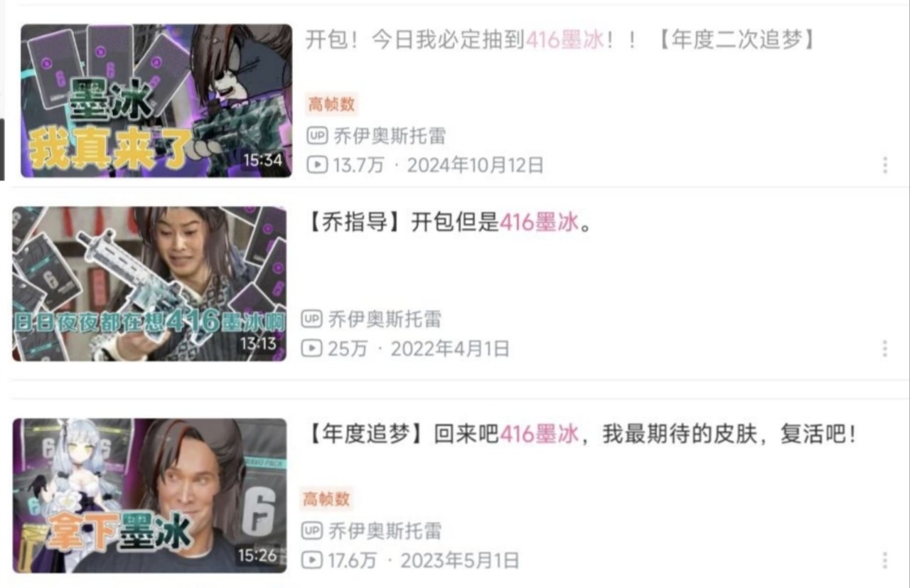The height and width of the screenshot is (588, 910).
Task: Click the UP badge icon in the third result
Action: tap(311, 530)
